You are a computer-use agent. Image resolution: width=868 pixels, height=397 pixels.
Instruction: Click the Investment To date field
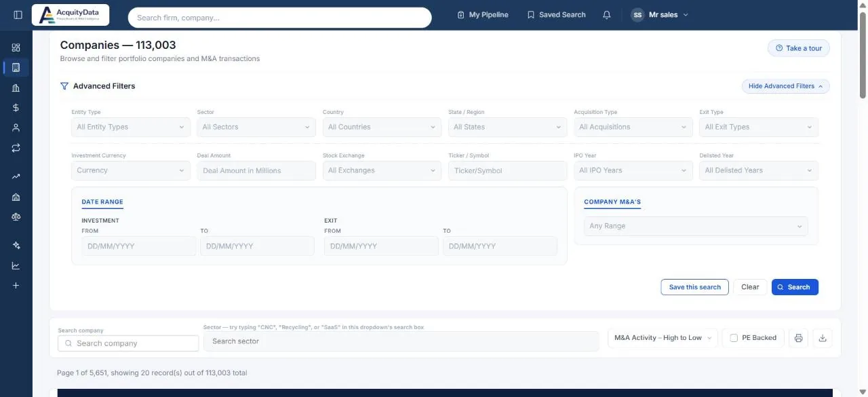click(257, 246)
